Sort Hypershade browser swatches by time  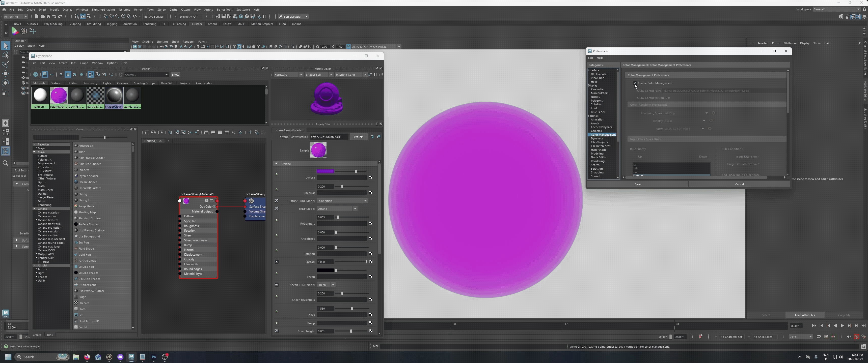pyautogui.click(x=104, y=74)
